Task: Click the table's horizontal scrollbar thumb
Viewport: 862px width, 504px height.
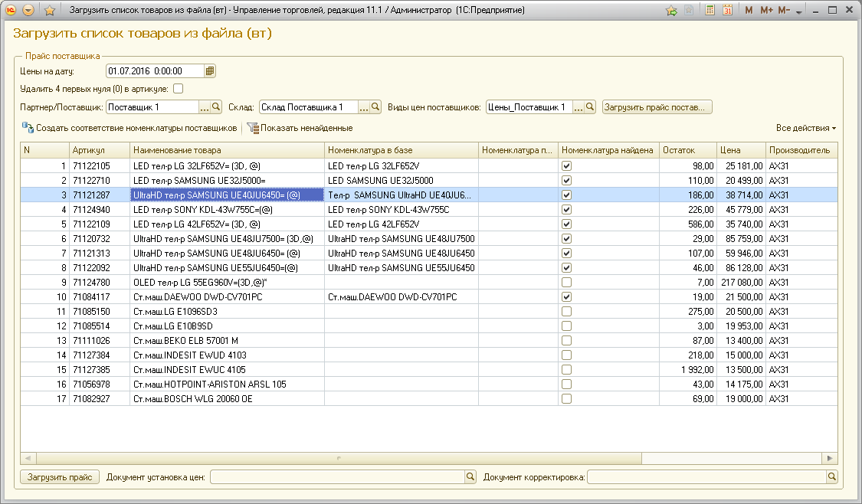Action: point(339,458)
